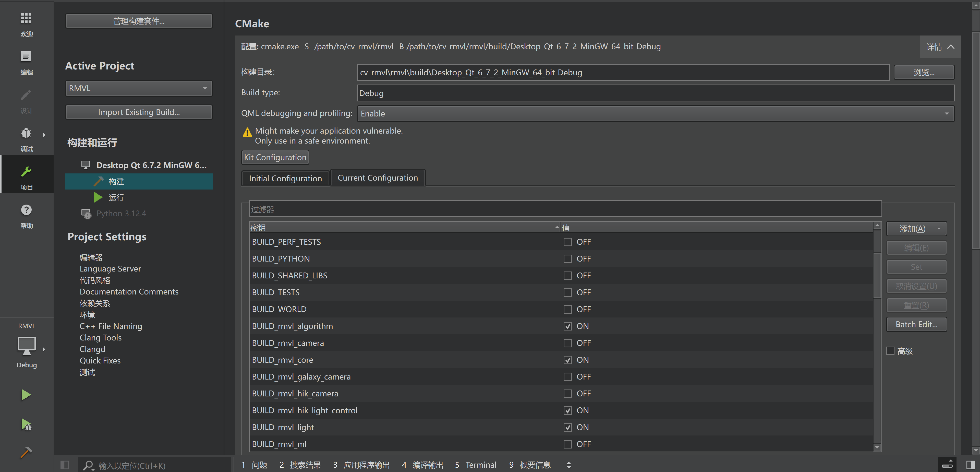980x472 pixels.
Task: Click table scroll-down arrow
Action: [877, 448]
